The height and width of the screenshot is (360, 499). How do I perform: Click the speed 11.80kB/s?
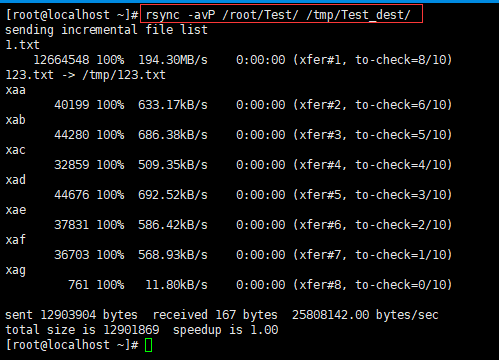tap(177, 285)
